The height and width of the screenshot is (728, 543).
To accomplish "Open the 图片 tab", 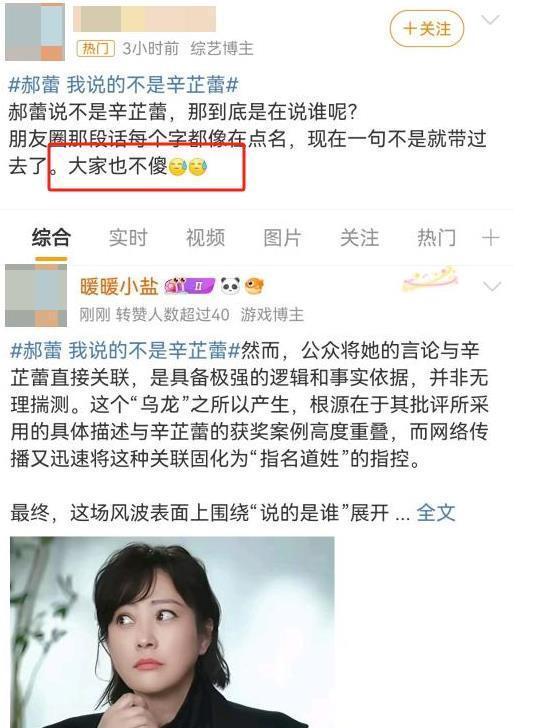I will [x=282, y=238].
